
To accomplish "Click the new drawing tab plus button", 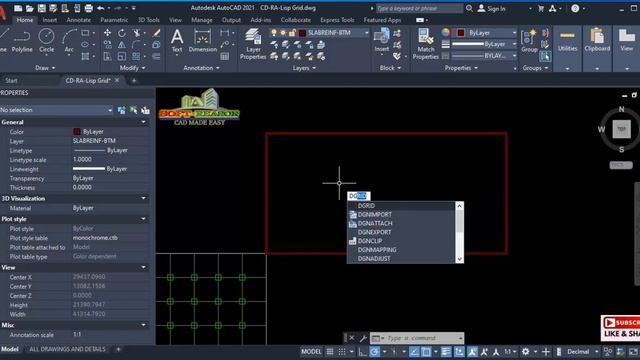I will point(134,81).
